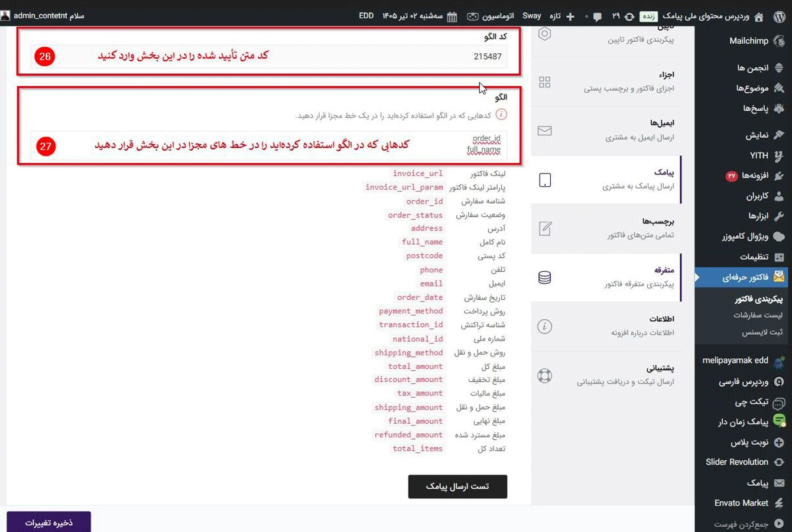
Task: Click the envelope icon in emails tab
Action: coord(545,131)
